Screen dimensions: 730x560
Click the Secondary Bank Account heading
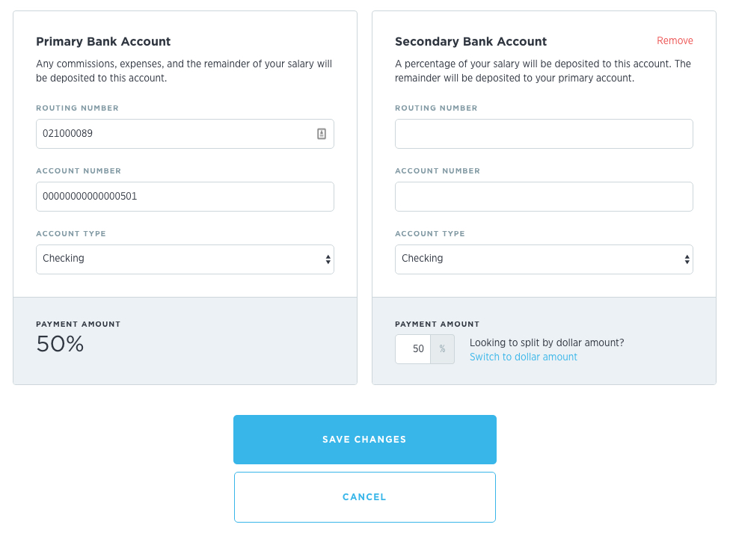[x=470, y=41]
